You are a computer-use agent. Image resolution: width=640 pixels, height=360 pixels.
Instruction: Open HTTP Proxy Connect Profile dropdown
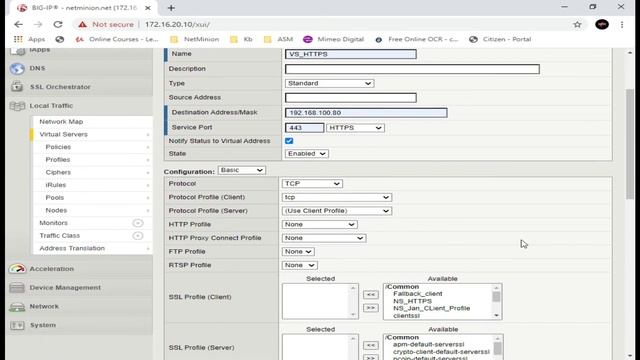pos(324,238)
